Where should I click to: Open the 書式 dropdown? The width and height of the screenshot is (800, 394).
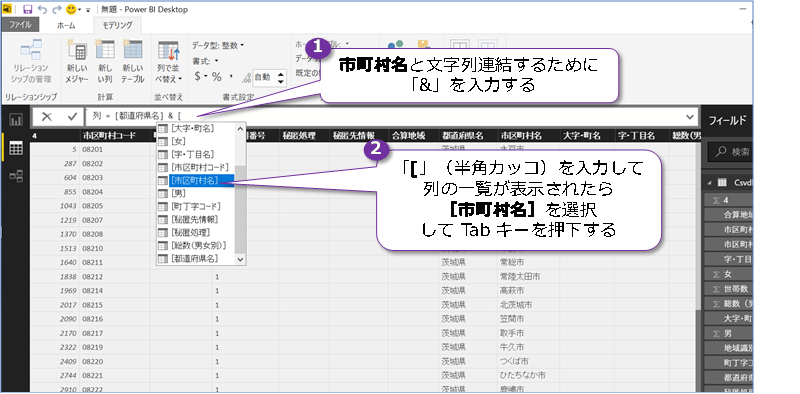click(x=205, y=61)
